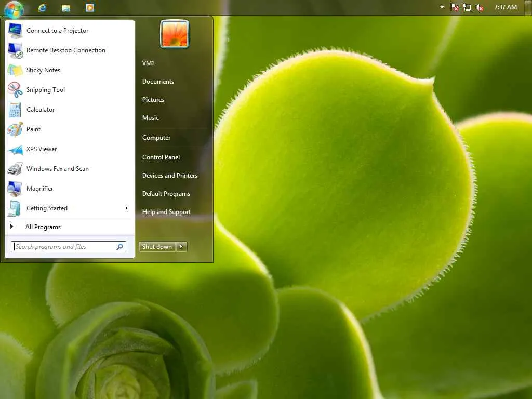This screenshot has width=532, height=399.
Task: Click the muted volume speaker icon
Action: pos(480,7)
